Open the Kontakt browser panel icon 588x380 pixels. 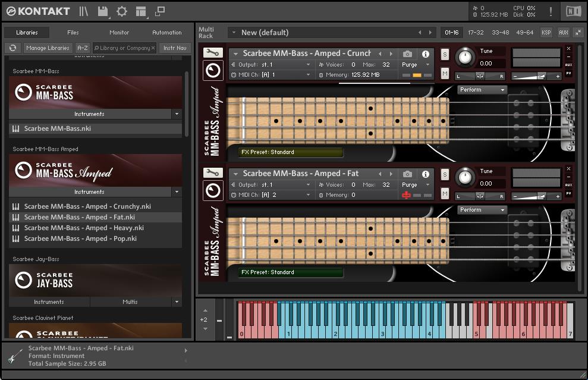coord(84,11)
